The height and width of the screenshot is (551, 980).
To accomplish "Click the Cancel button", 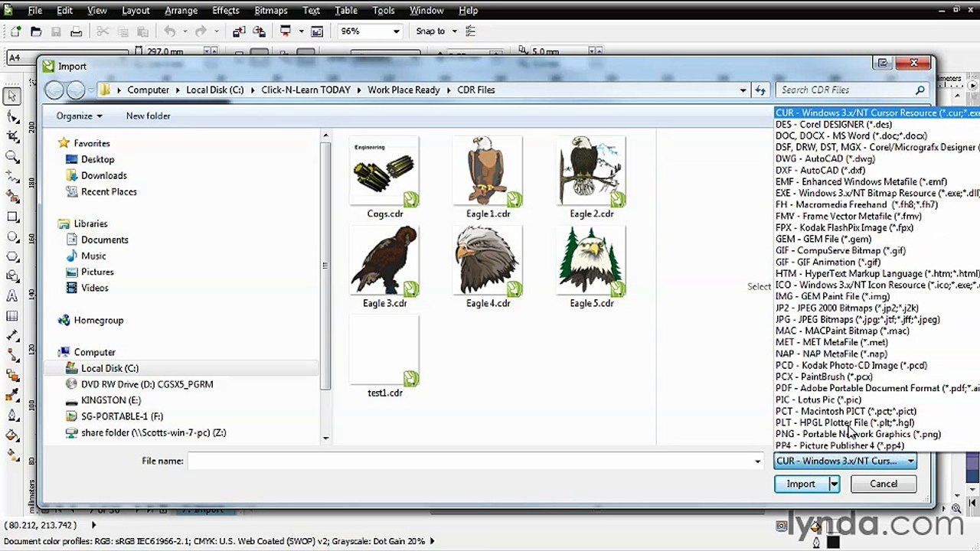I will 884,484.
